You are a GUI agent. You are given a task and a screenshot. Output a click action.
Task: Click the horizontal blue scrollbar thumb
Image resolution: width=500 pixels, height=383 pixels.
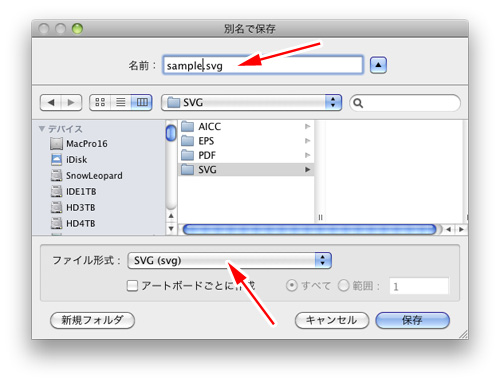pyautogui.click(x=309, y=229)
